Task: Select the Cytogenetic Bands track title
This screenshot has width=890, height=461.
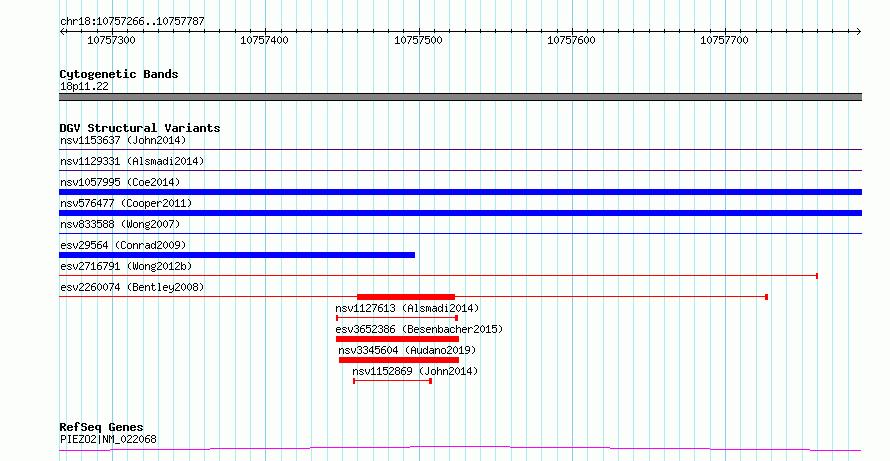Action: tap(119, 74)
